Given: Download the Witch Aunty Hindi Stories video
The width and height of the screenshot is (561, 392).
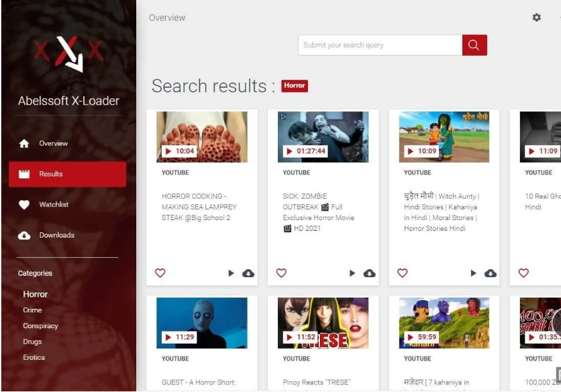Looking at the screenshot, I should click(490, 273).
